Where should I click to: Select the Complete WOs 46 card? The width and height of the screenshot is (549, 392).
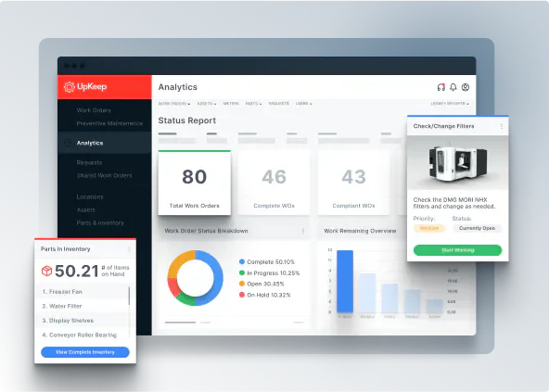274,183
